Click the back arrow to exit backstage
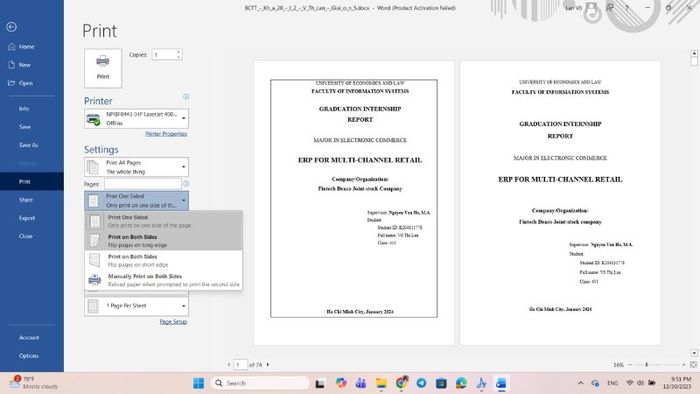 [12, 27]
